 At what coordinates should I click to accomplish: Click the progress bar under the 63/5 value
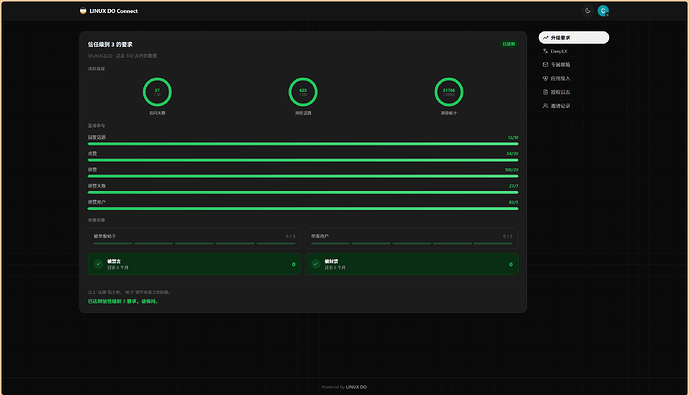[303, 208]
